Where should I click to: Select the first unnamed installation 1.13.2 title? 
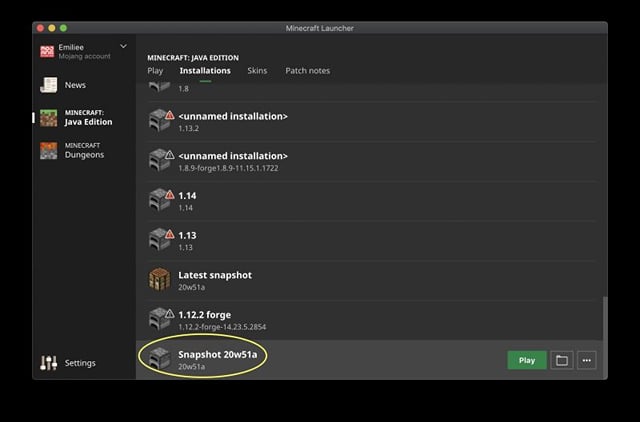[x=233, y=116]
